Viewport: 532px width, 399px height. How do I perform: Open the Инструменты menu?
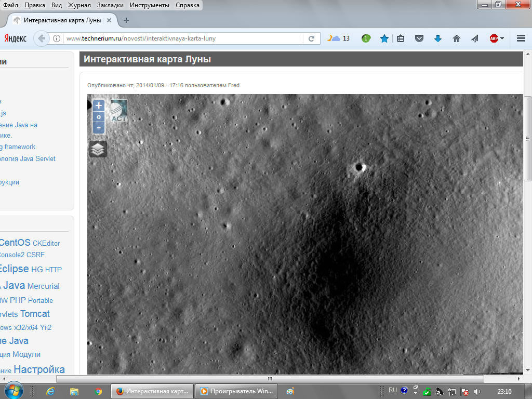pos(149,5)
